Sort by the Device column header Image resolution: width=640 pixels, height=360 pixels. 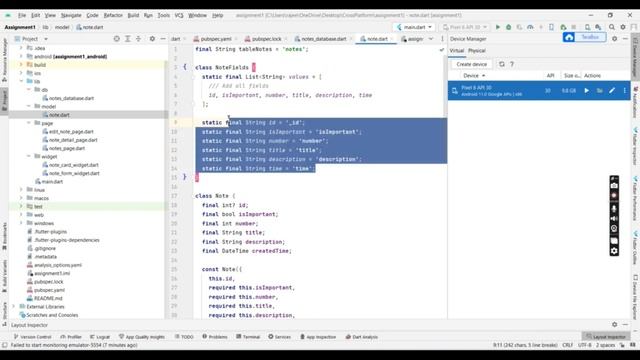click(474, 76)
